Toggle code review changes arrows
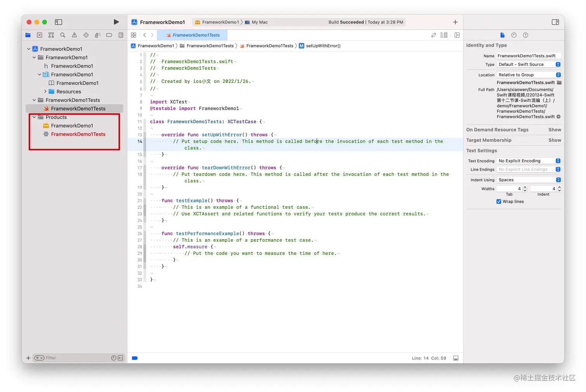This screenshot has height=392, width=586. point(434,35)
